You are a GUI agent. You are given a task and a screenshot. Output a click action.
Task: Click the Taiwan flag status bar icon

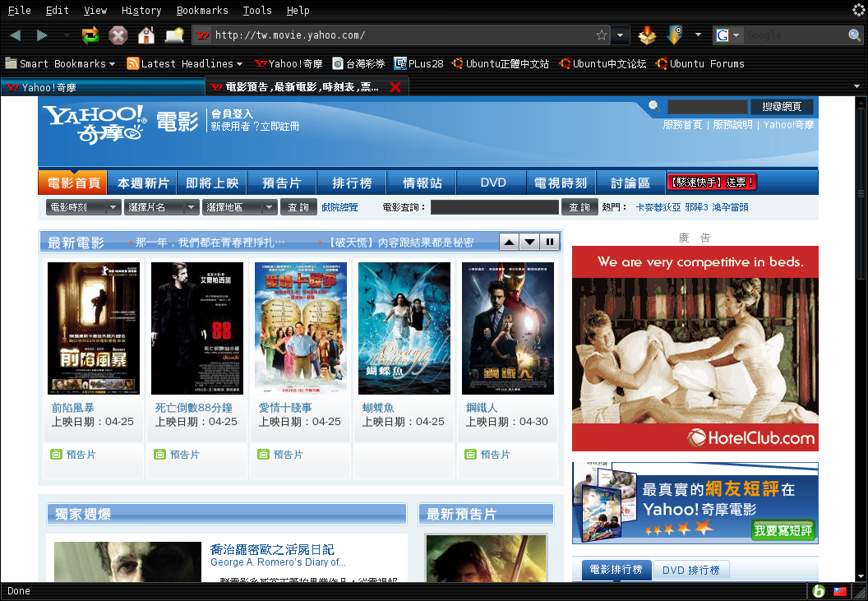point(840,591)
